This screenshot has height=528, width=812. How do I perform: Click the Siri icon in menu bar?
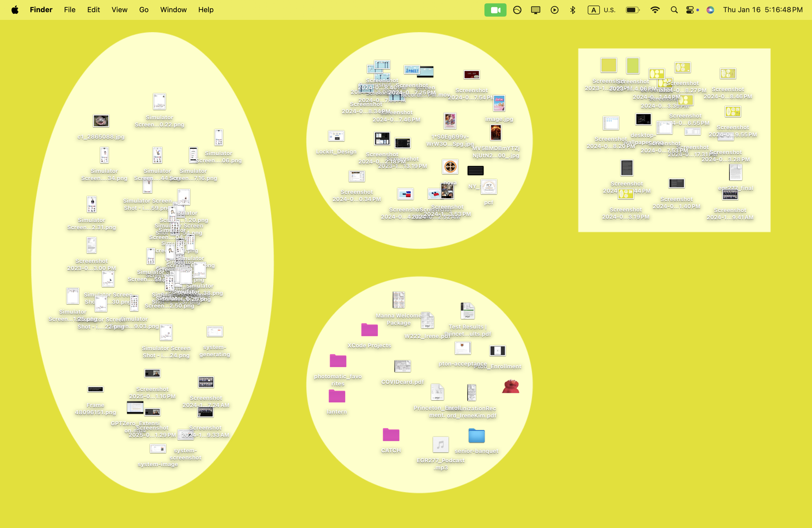pyautogui.click(x=710, y=10)
